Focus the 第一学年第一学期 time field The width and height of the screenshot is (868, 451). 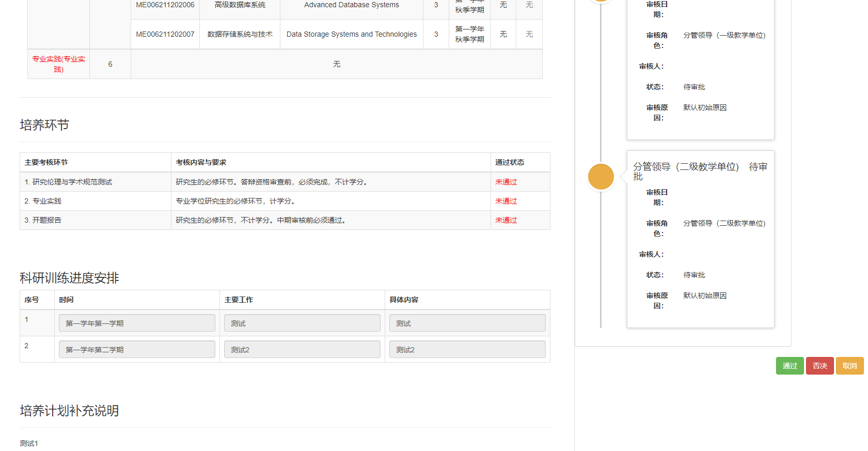pyautogui.click(x=137, y=323)
